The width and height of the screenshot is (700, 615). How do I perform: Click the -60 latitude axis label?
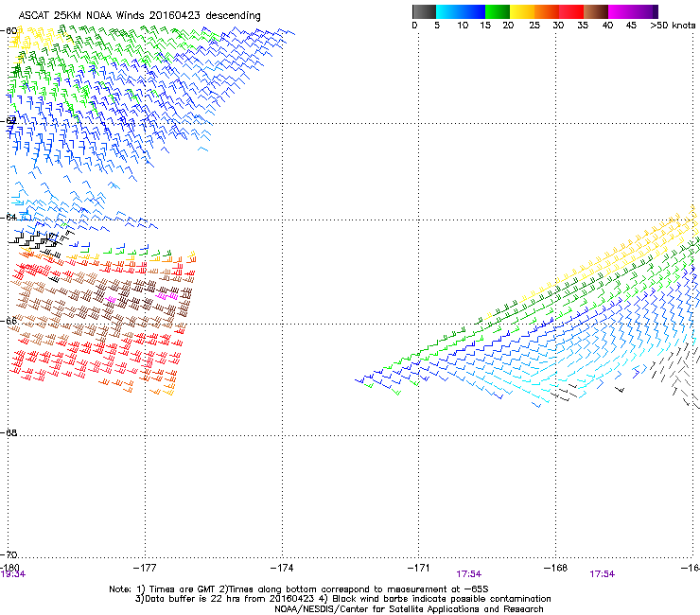(x=9, y=31)
